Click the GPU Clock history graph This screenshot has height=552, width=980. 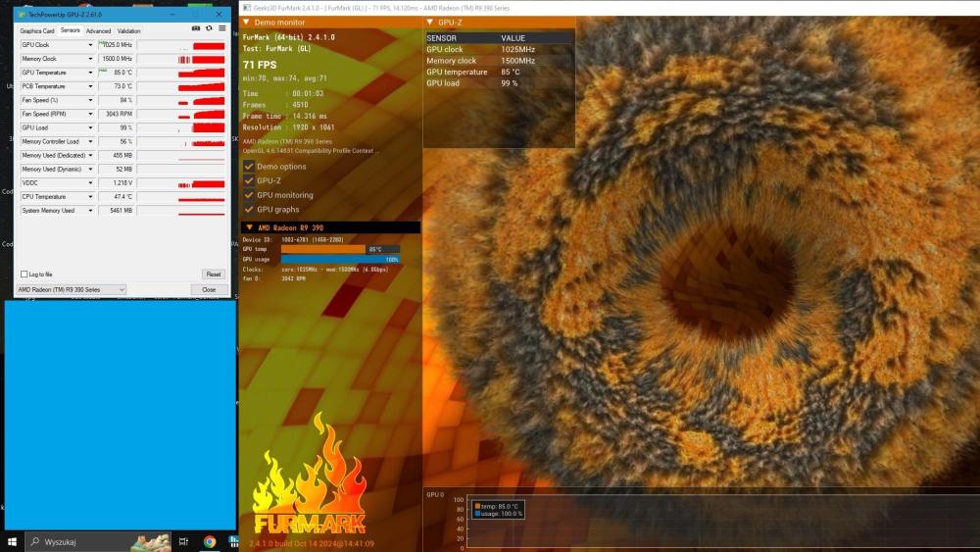[181, 45]
